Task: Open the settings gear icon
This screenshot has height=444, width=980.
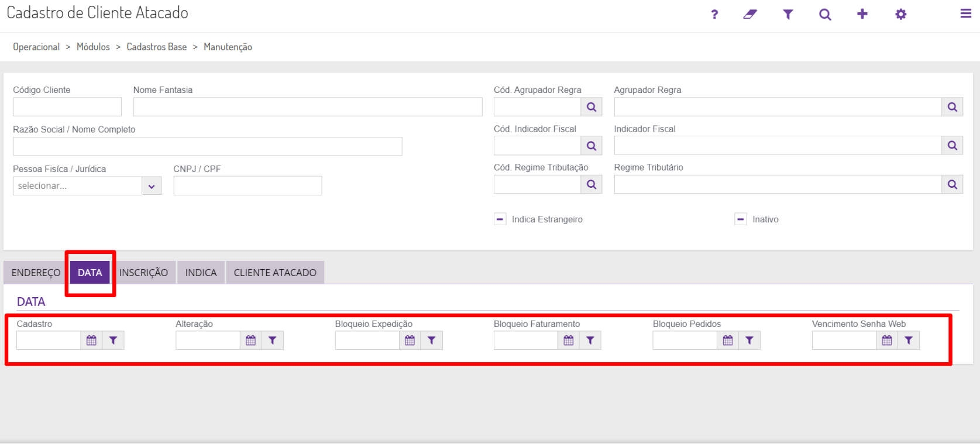Action: pos(901,15)
